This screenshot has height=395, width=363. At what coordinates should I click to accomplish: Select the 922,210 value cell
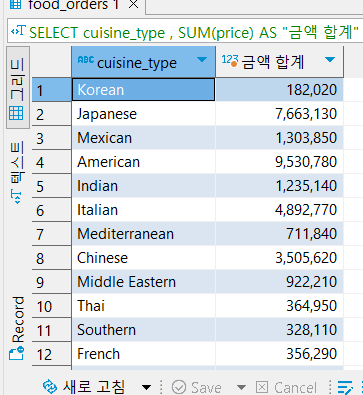(279, 282)
